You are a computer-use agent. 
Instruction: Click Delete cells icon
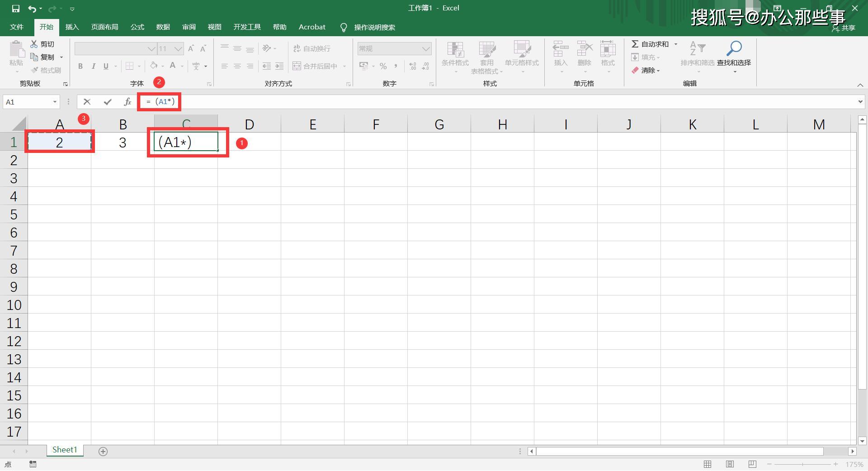pos(584,49)
